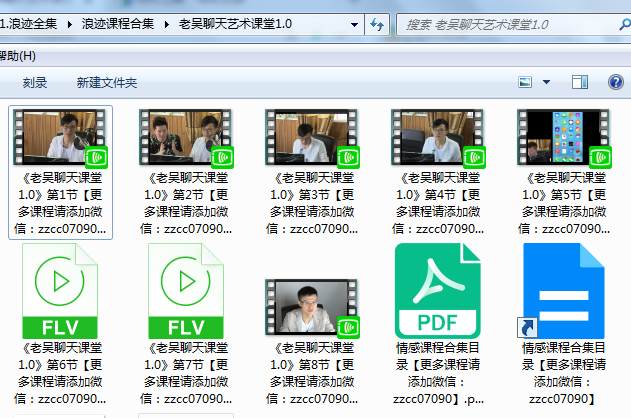Screen dimensions: 631x418
Task: Navigate to 浪迹全集 breadcrumb
Action: [x=28, y=24]
